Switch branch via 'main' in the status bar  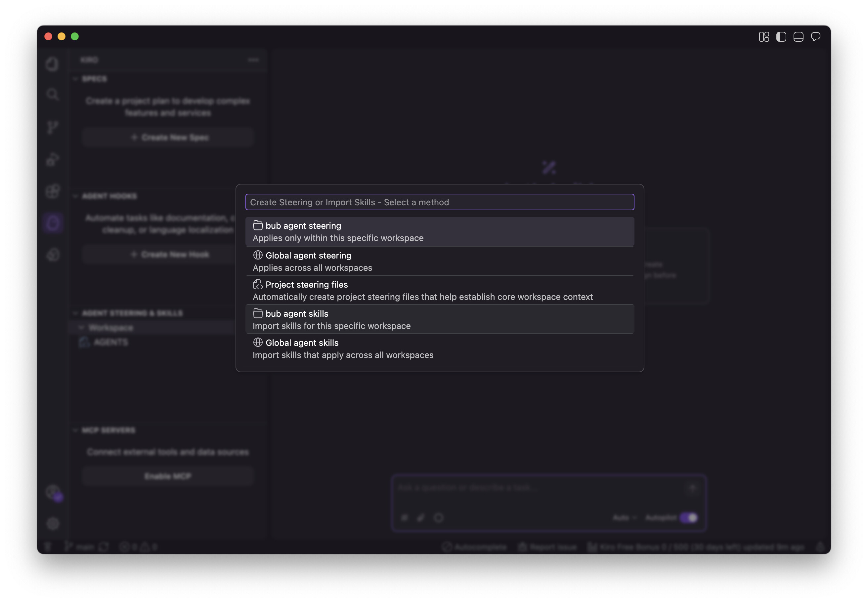(79, 547)
